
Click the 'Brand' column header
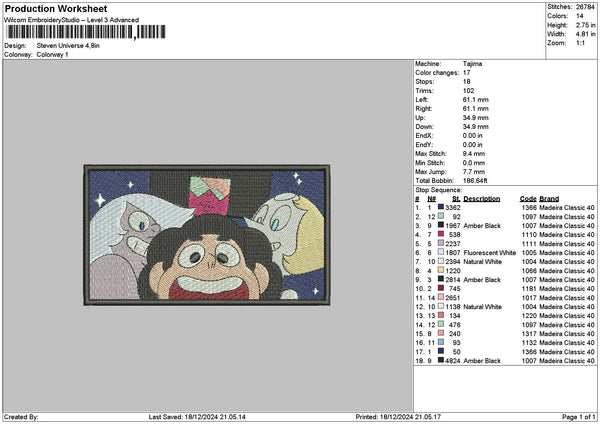549,199
